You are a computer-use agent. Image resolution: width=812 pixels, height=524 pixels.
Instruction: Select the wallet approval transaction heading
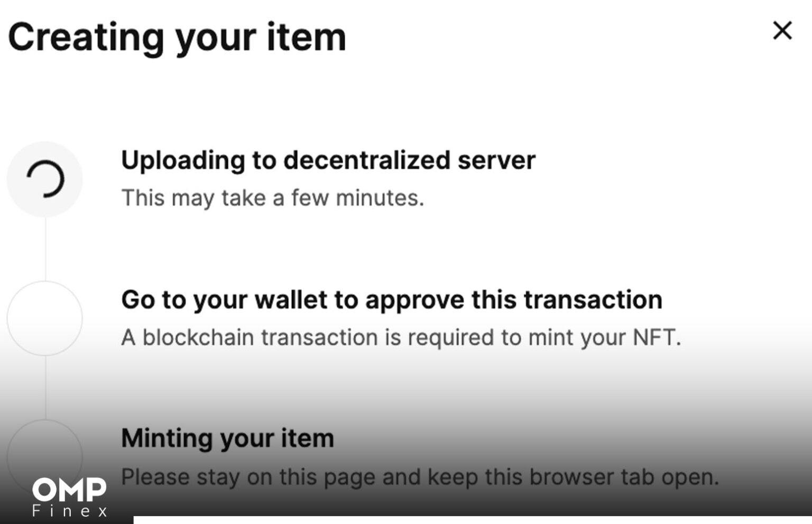pos(391,300)
